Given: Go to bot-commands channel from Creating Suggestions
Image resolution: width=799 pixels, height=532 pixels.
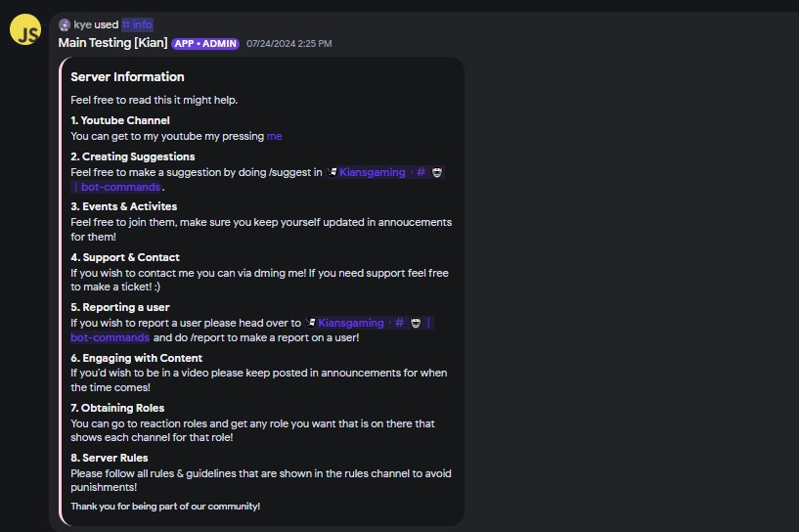Looking at the screenshot, I should click(120, 187).
